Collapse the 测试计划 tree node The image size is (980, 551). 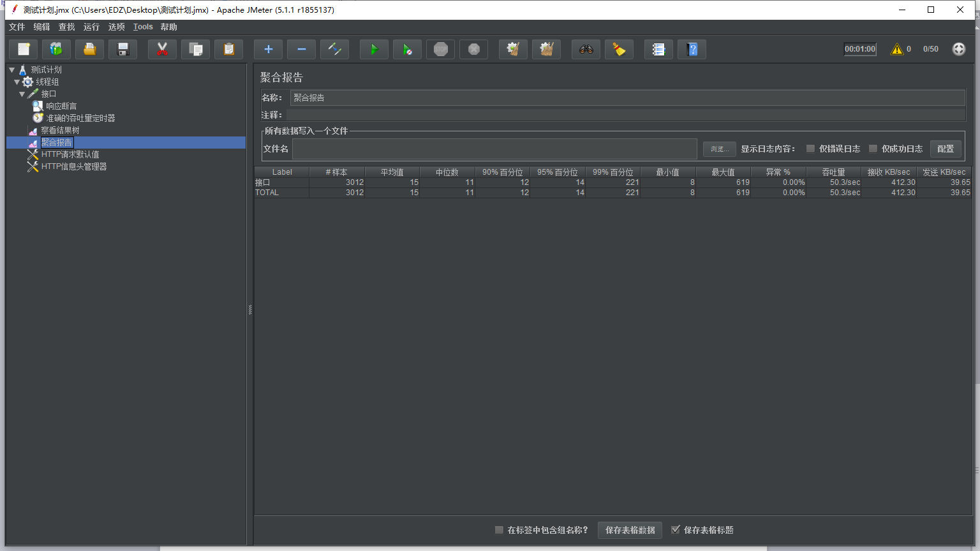click(12, 70)
